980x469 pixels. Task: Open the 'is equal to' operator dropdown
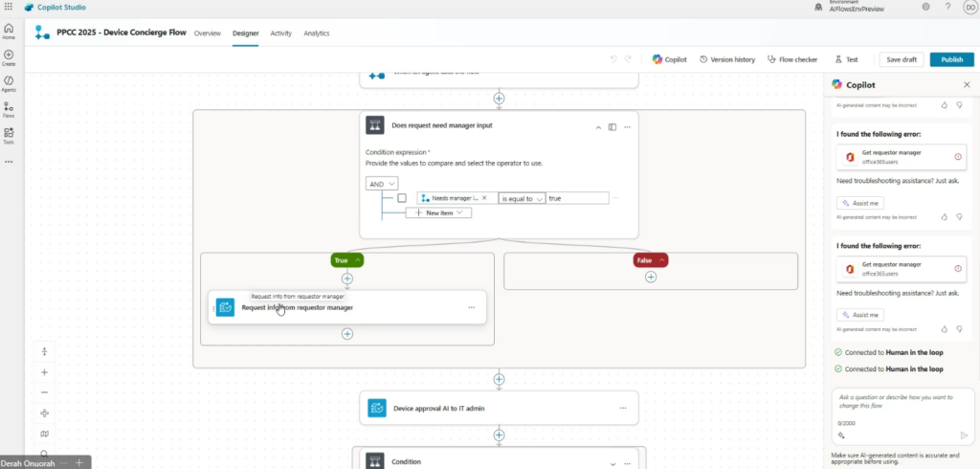[522, 198]
